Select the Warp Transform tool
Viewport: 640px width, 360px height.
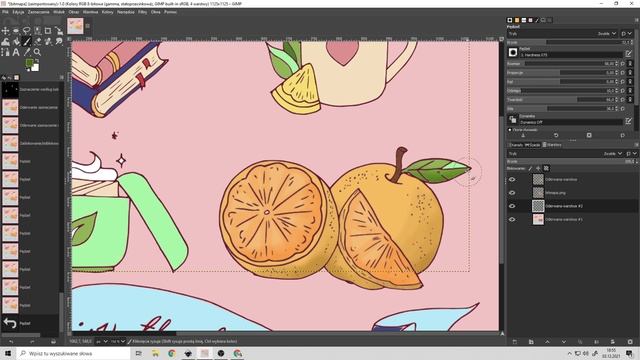5,42
